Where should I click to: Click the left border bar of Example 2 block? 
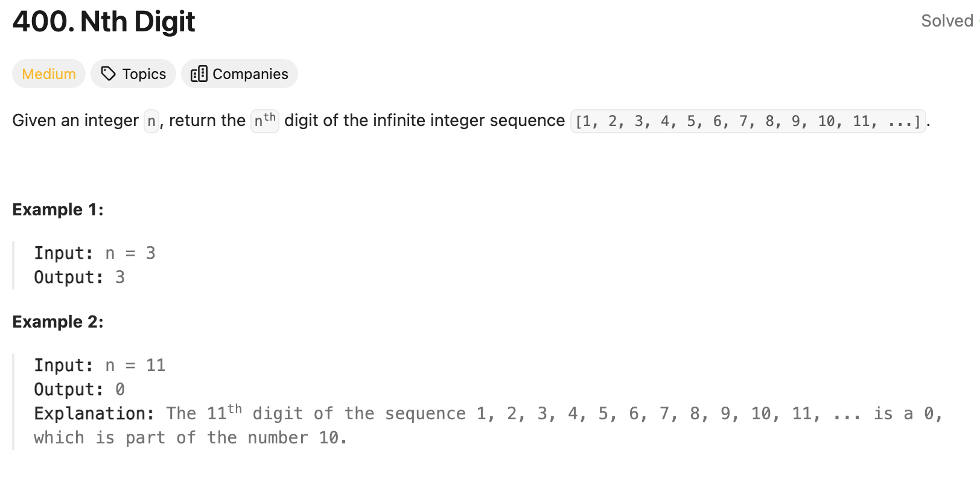(x=13, y=402)
